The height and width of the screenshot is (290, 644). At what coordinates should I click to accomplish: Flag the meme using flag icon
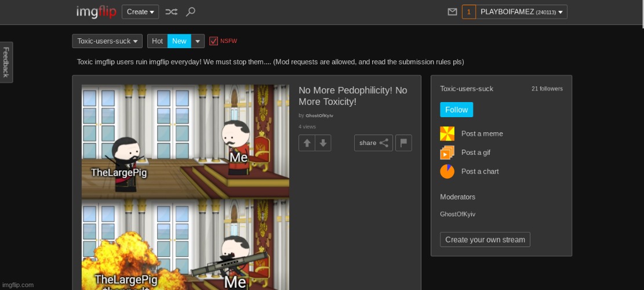click(x=403, y=143)
